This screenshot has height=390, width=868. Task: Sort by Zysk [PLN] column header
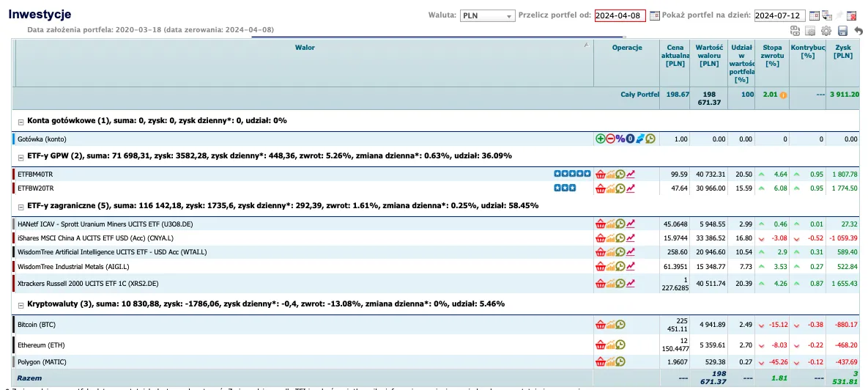pyautogui.click(x=843, y=51)
